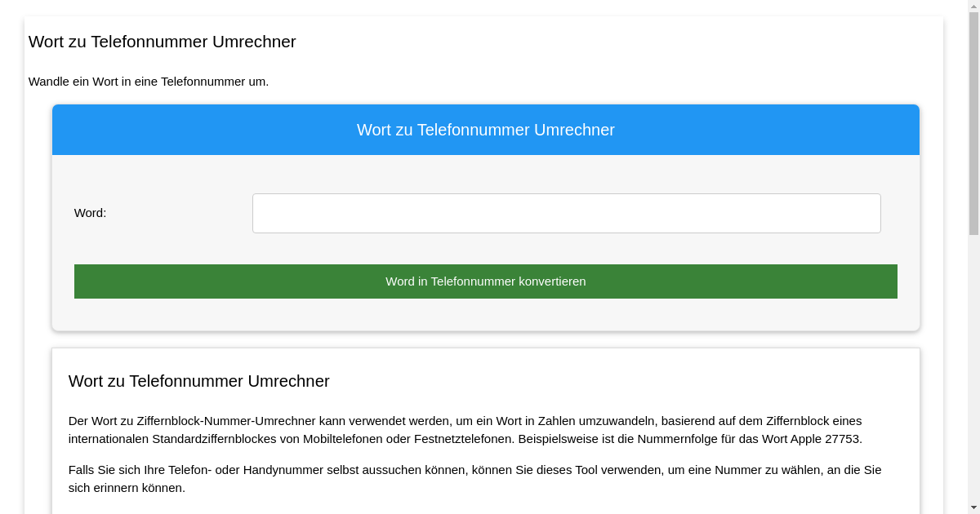Click the center of the green convert button

[x=485, y=281]
